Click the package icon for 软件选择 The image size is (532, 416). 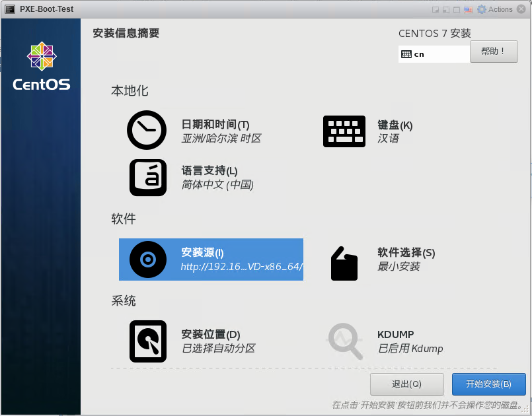344,263
